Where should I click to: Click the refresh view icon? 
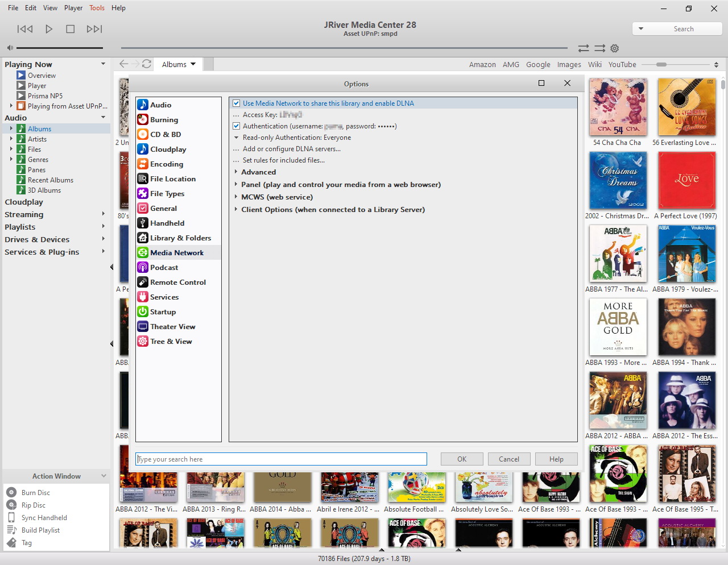coord(147,64)
